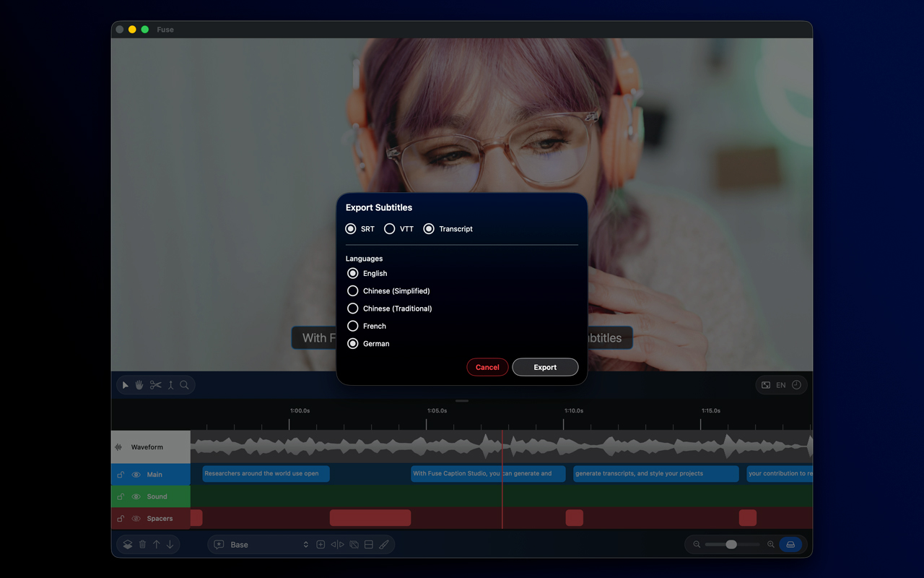Viewport: 924px width, 578px height.
Task: Click the Export button
Action: pyautogui.click(x=545, y=367)
